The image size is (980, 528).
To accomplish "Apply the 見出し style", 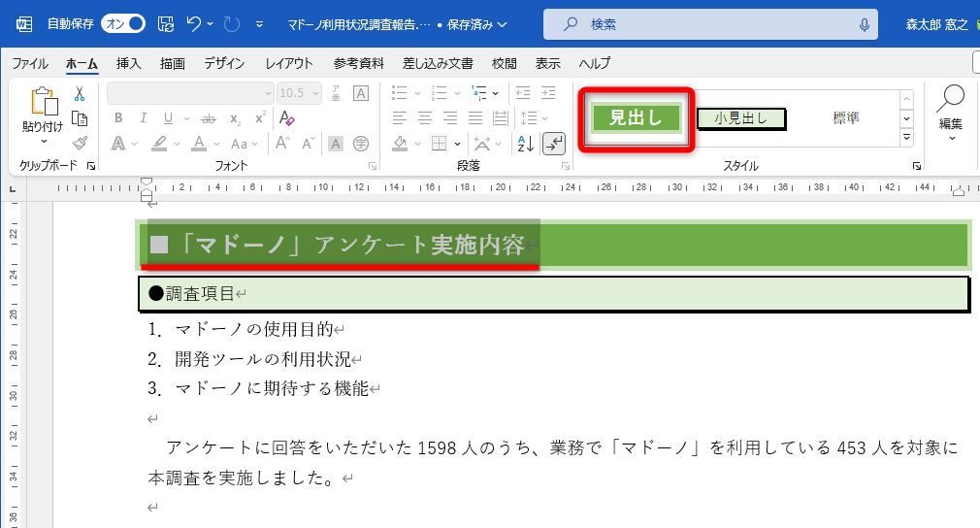I will [637, 118].
